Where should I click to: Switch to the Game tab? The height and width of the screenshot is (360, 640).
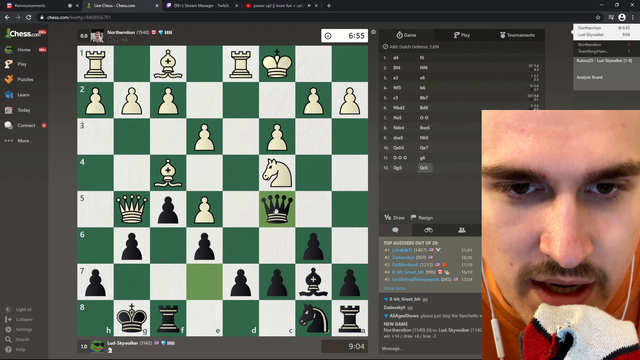[406, 35]
